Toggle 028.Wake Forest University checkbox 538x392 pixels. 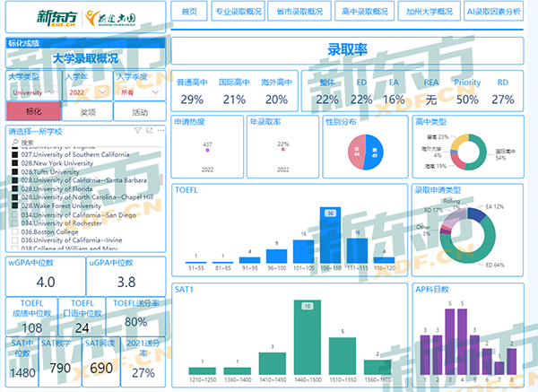tap(14, 205)
